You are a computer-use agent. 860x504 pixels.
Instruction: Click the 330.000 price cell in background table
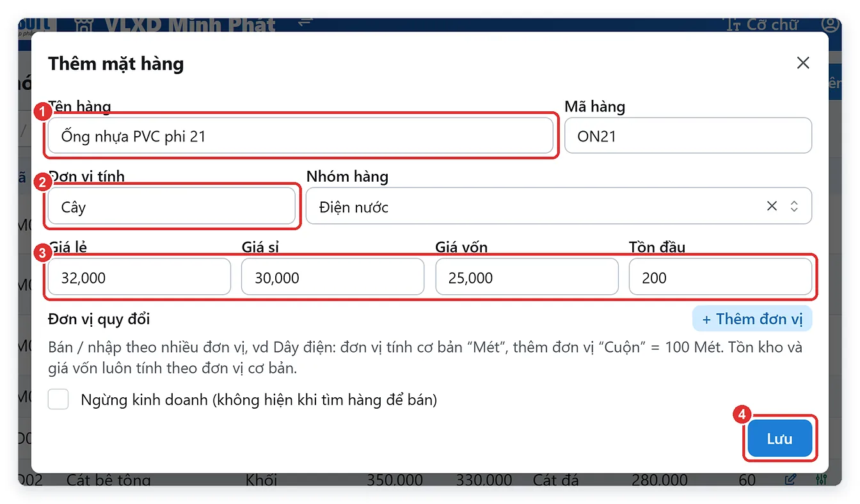pyautogui.click(x=484, y=480)
